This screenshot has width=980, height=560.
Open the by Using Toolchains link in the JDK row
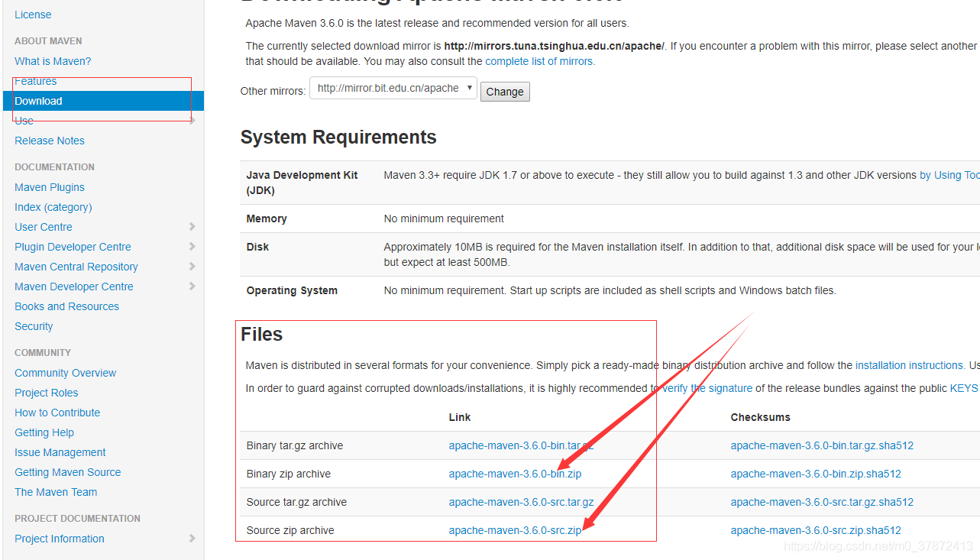(x=949, y=175)
